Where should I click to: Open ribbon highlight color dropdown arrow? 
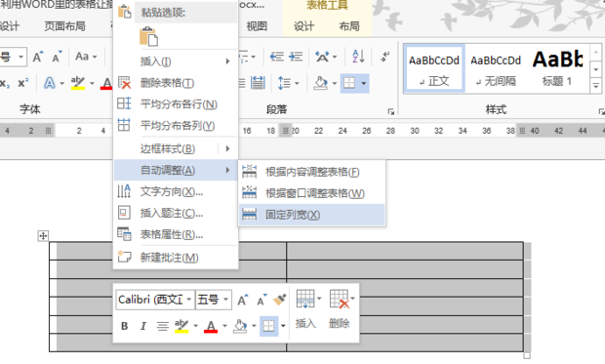click(x=92, y=83)
